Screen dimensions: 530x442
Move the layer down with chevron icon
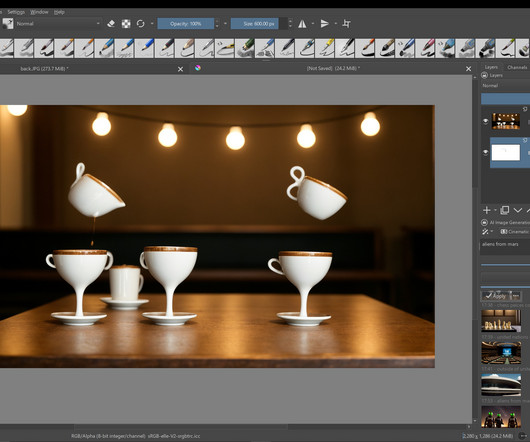coord(517,210)
